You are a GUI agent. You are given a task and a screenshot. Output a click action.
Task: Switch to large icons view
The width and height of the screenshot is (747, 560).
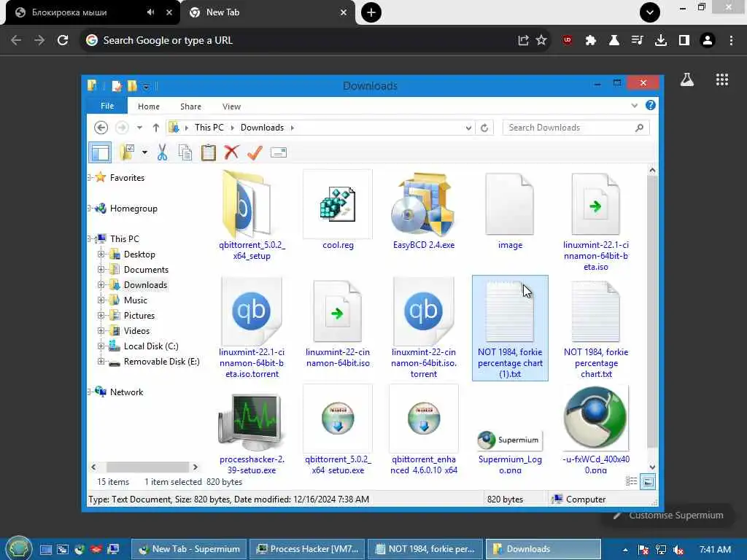tap(648, 481)
